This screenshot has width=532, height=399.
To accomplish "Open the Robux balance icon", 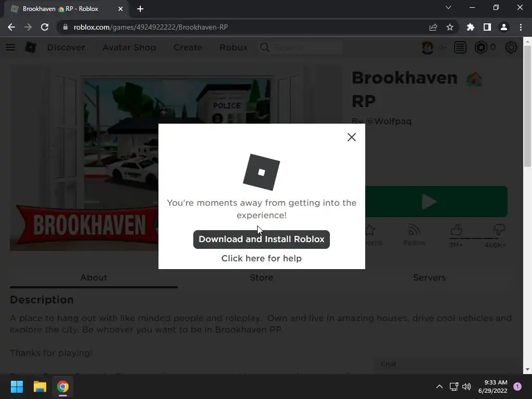I will [481, 47].
